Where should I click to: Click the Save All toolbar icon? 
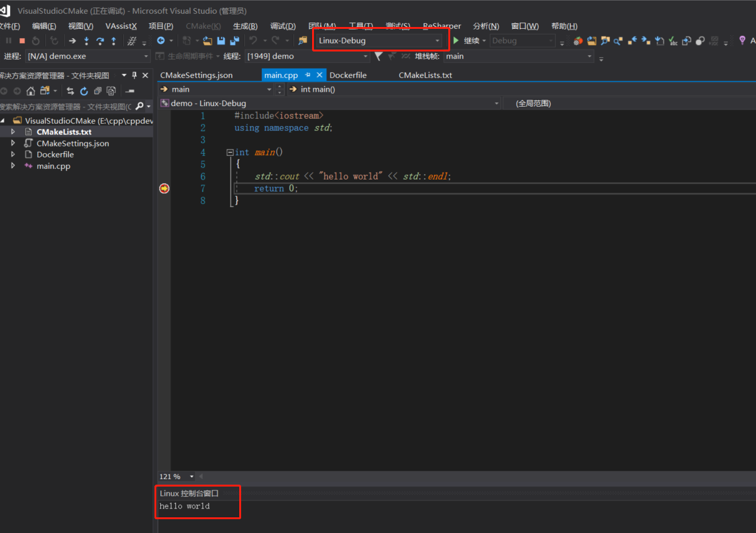point(234,41)
